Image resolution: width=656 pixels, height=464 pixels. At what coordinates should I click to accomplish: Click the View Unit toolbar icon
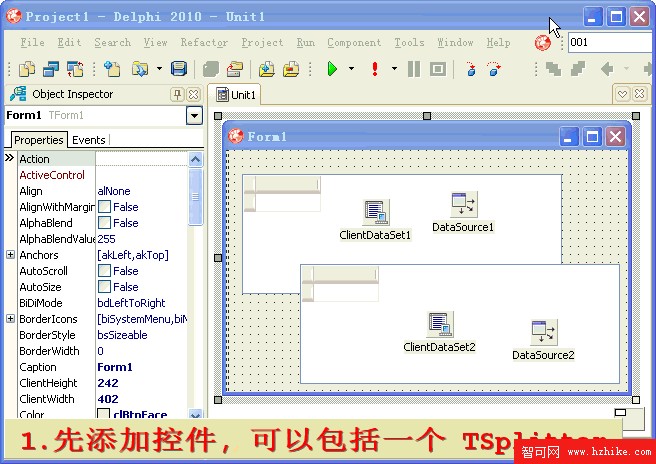click(x=27, y=69)
